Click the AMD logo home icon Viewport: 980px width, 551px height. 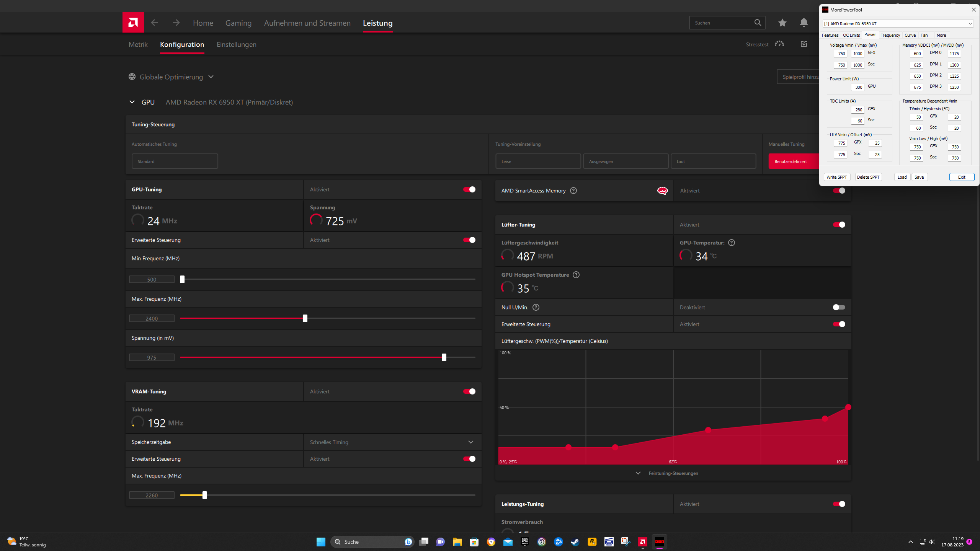(133, 23)
